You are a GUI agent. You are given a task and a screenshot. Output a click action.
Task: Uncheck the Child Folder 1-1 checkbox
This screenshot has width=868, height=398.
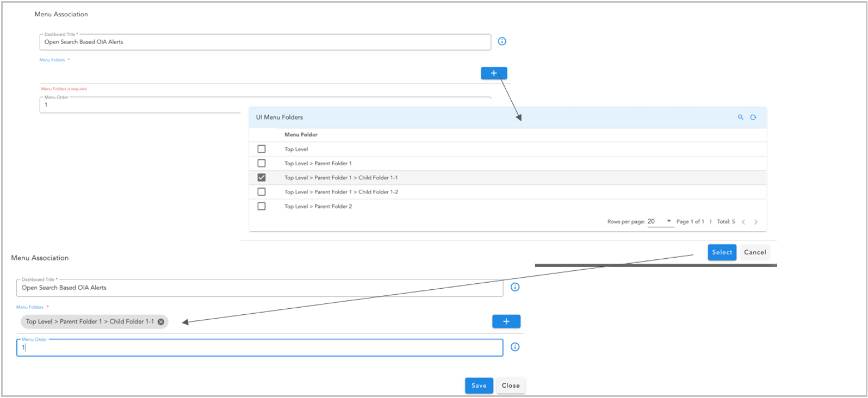click(262, 178)
